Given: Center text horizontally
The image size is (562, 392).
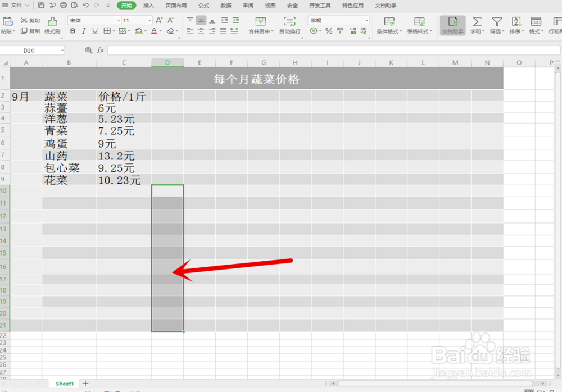Looking at the screenshot, I should (201, 31).
